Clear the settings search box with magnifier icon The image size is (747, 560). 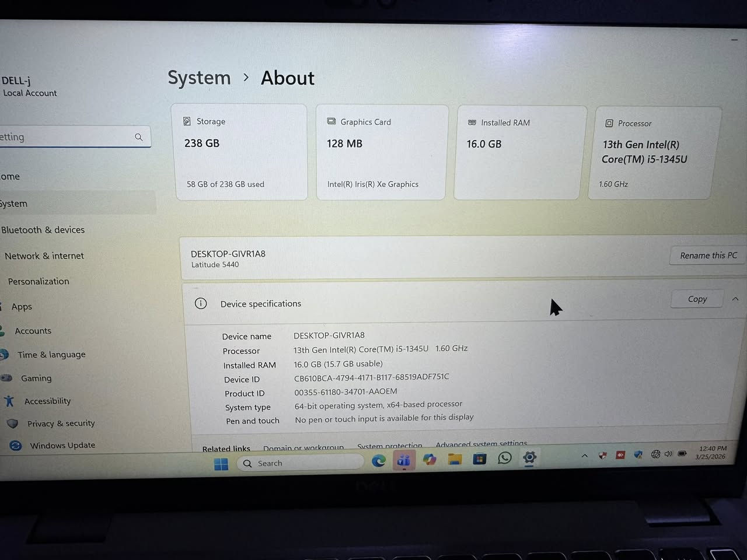(x=138, y=136)
